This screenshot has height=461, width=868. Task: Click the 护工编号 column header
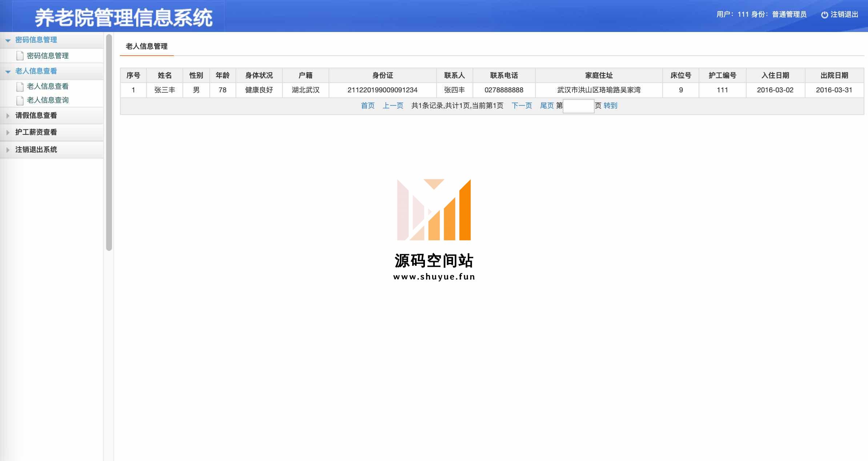pyautogui.click(x=722, y=75)
